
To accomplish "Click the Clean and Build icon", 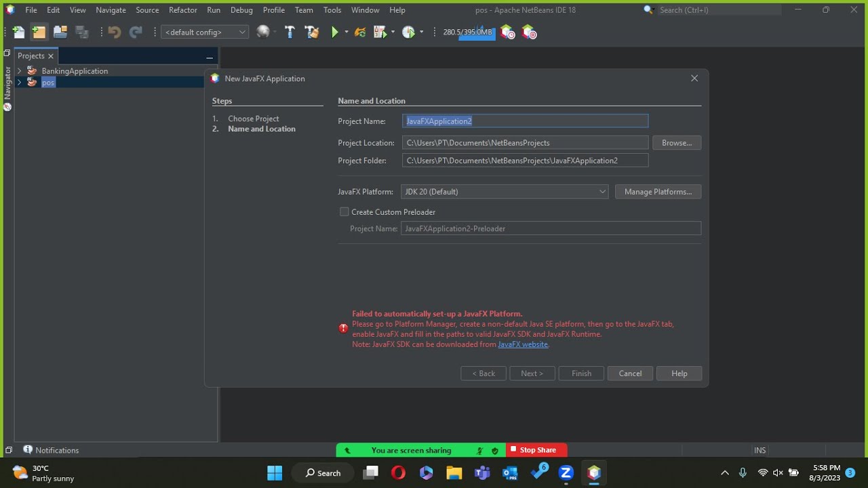I will 312,32.
